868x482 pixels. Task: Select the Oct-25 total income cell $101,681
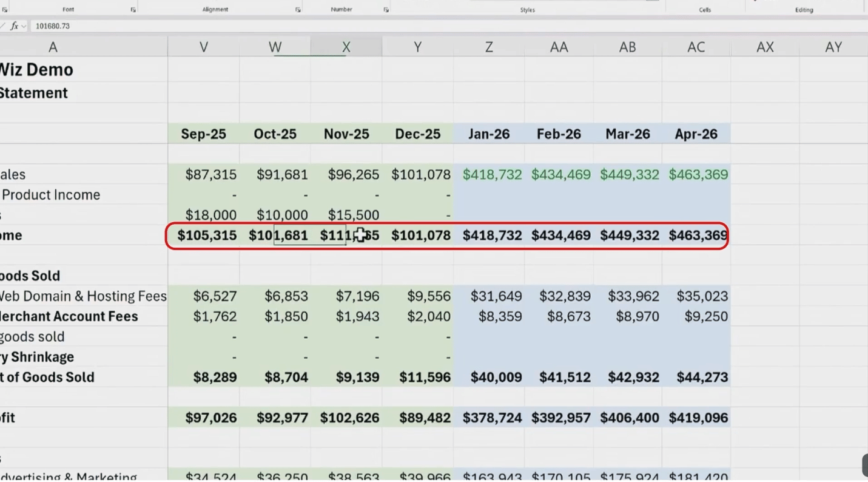275,235
